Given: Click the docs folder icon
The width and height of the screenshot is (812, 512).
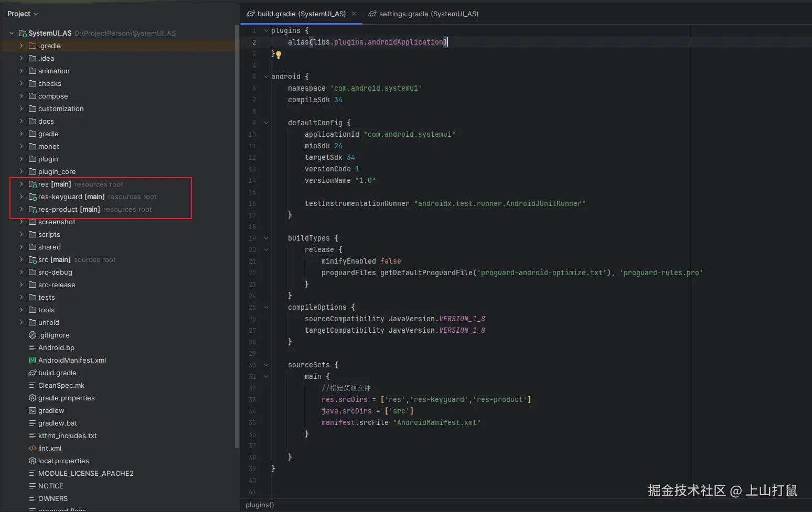Looking at the screenshot, I should pyautogui.click(x=33, y=121).
